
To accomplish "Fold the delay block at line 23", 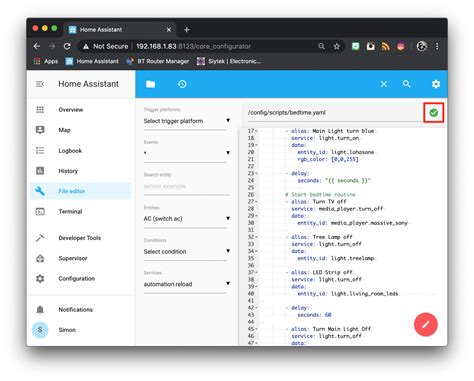I will tap(256, 173).
